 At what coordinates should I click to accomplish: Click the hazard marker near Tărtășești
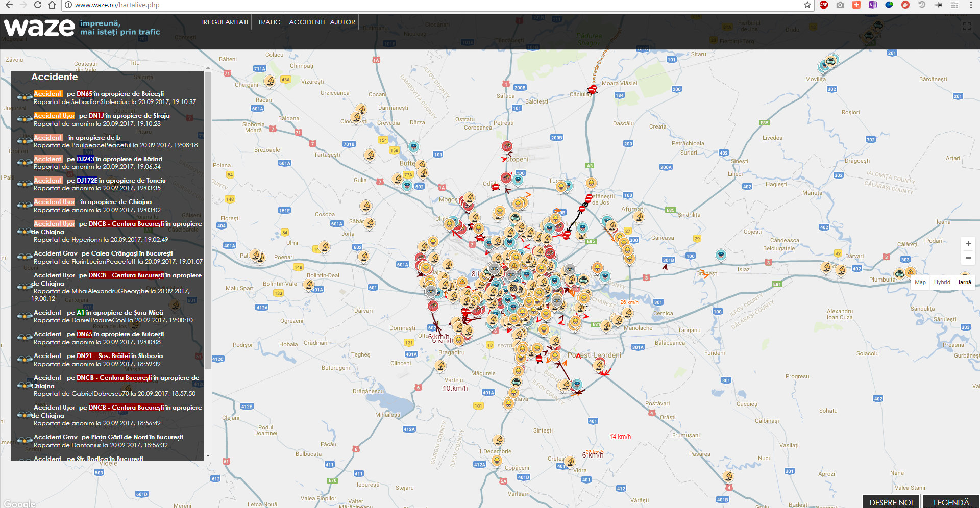[370, 155]
